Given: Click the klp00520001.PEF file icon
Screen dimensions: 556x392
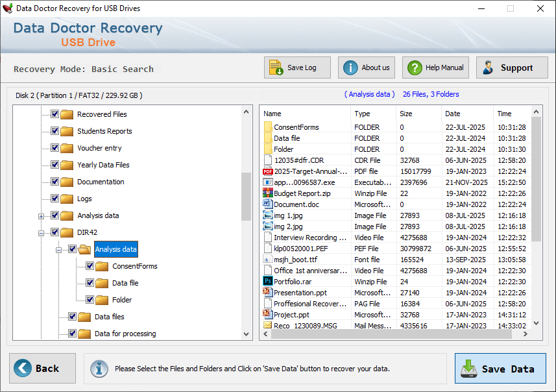Looking at the screenshot, I should 268,249.
